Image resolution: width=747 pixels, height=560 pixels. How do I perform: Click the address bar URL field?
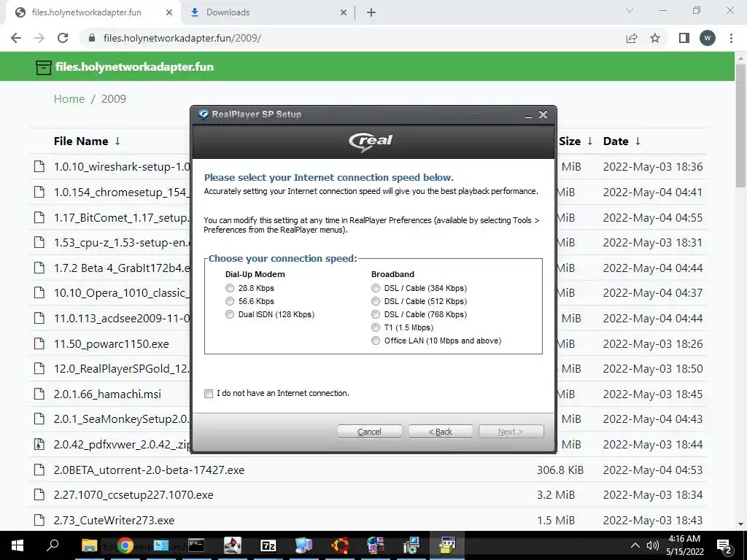point(352,38)
